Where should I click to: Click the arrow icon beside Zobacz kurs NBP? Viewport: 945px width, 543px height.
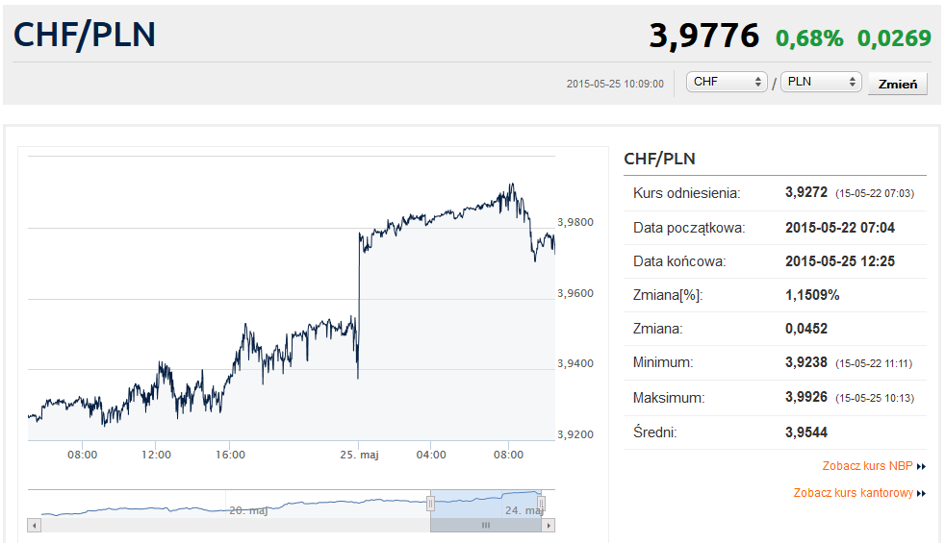[x=921, y=466]
